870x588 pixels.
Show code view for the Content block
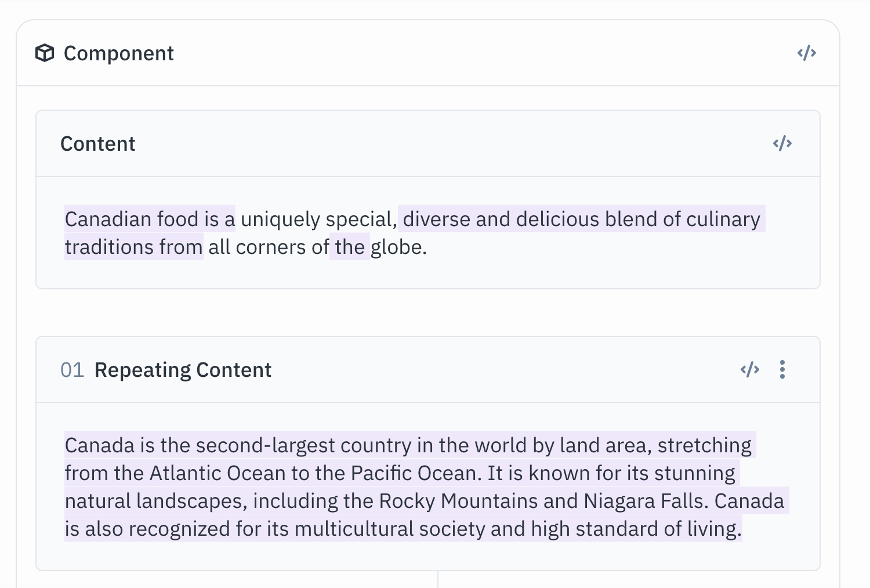pyautogui.click(x=782, y=144)
